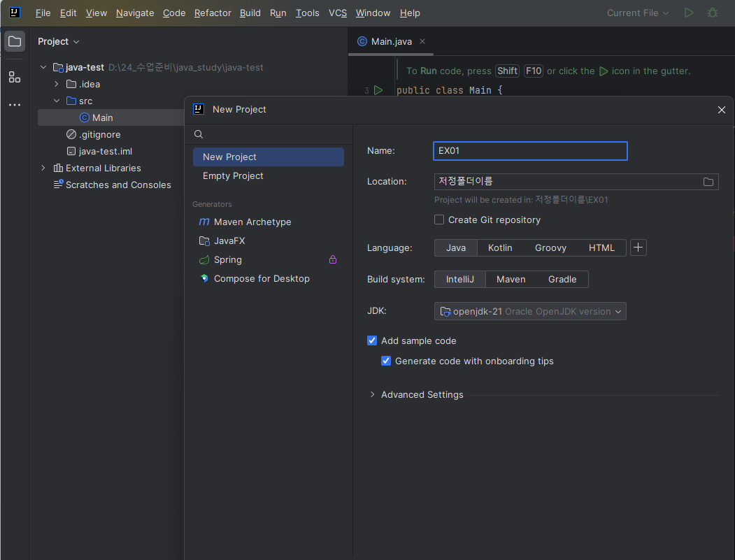The image size is (735, 560).
Task: Open Current File run configuration dropdown
Action: tap(638, 13)
